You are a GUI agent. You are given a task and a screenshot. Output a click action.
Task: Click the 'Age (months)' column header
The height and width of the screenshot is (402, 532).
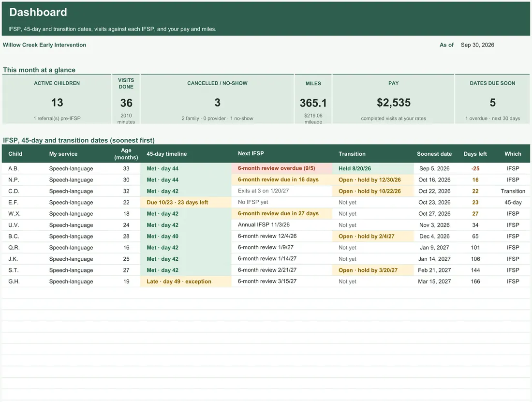pos(126,154)
